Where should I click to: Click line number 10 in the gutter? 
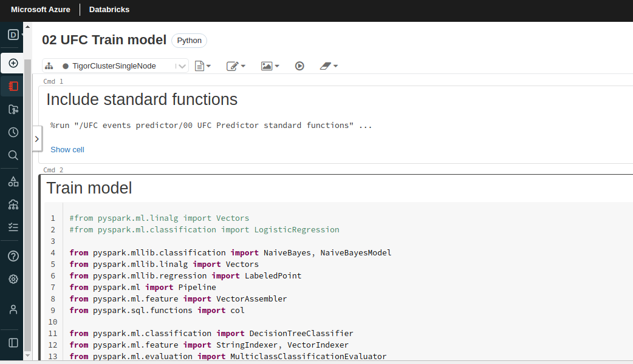[53, 322]
